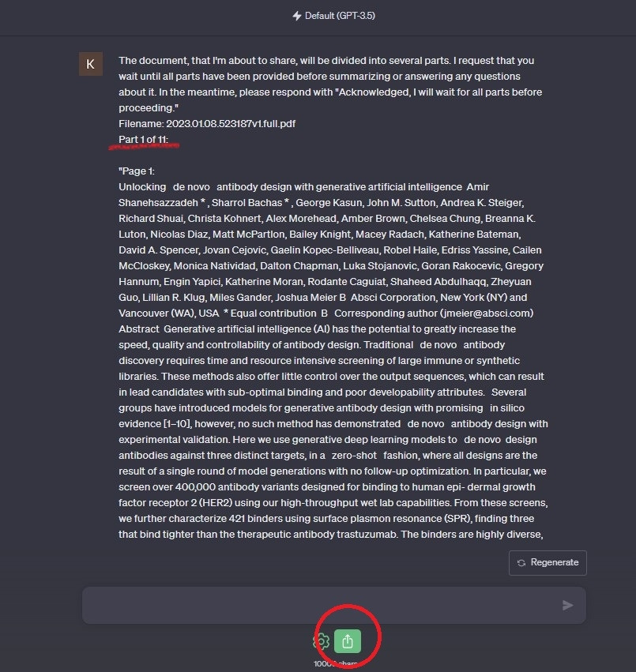Click the "[1–10]" citation reference
Screen dimensions: 636x672
(177, 424)
